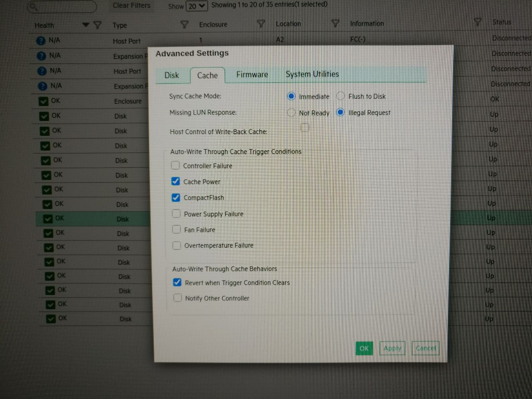Toggle Revert when Trigger Condition Clears

pyautogui.click(x=177, y=282)
